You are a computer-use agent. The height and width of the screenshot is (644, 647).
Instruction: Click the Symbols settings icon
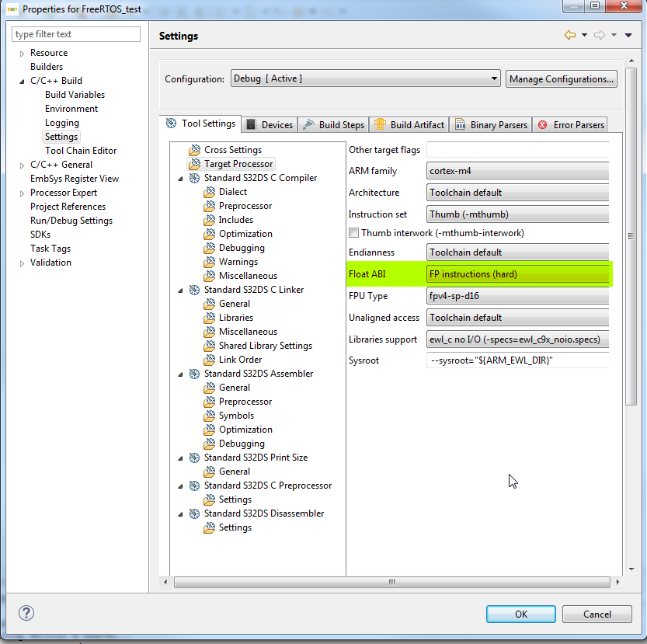coord(209,416)
